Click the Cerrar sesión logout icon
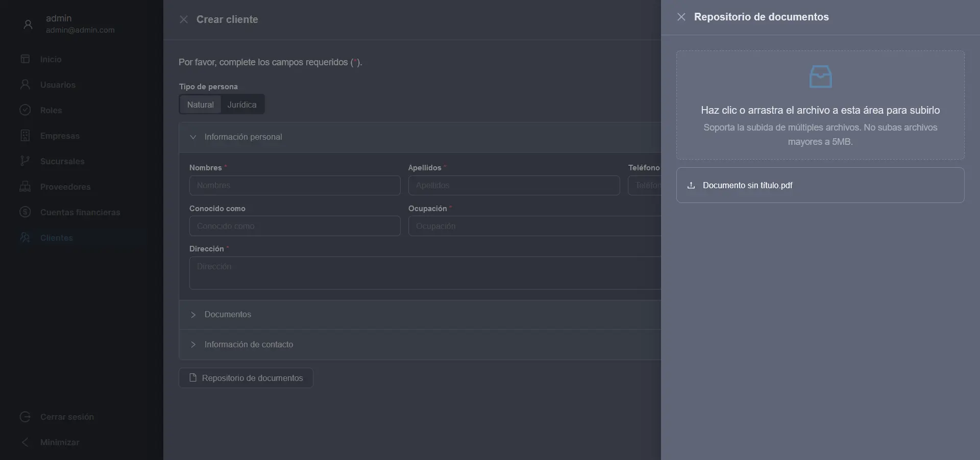This screenshot has width=980, height=460. [x=25, y=417]
